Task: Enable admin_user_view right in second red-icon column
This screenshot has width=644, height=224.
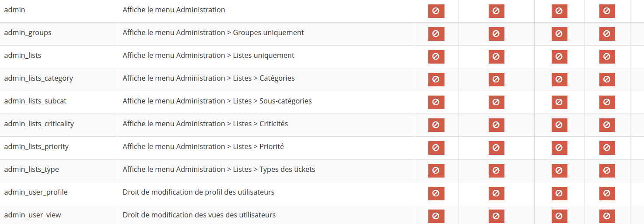Action: (496, 216)
